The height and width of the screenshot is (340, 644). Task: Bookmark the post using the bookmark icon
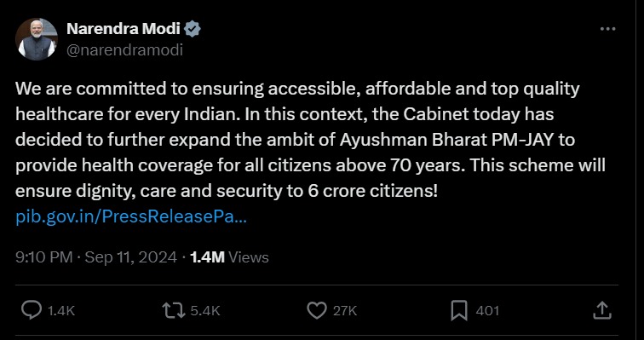click(x=459, y=311)
